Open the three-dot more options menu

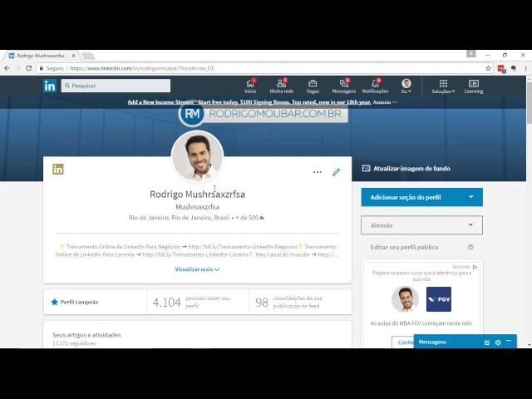[318, 172]
